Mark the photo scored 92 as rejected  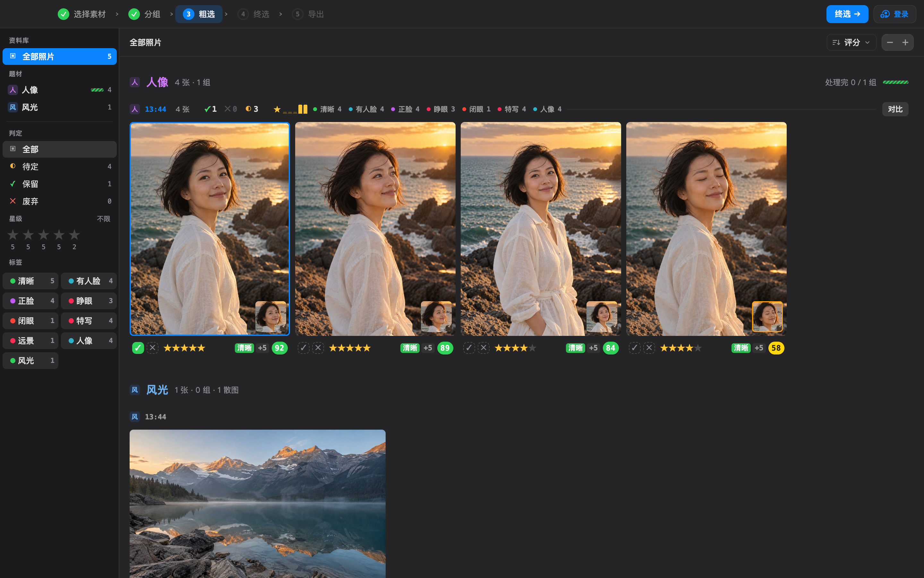click(x=152, y=348)
